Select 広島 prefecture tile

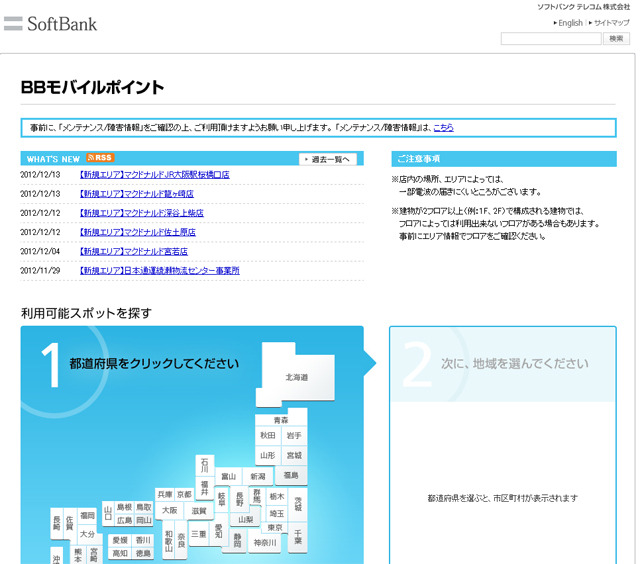pos(124,520)
